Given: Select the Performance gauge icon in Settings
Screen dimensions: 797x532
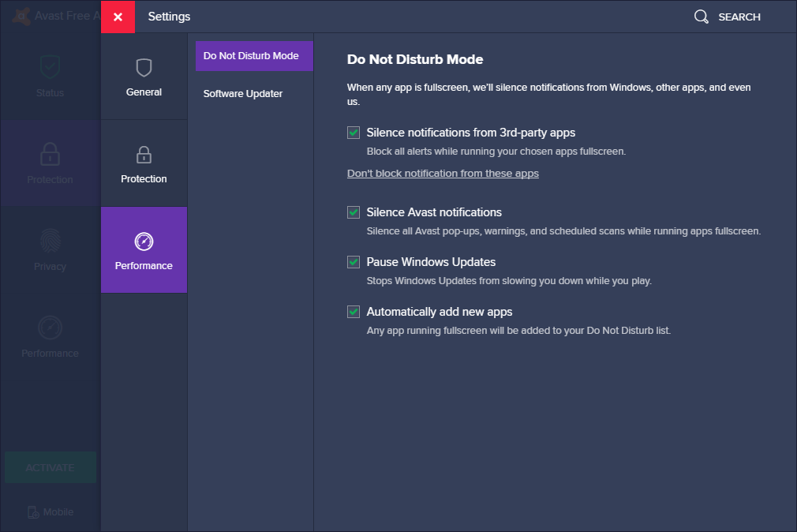Looking at the screenshot, I should (x=144, y=242).
